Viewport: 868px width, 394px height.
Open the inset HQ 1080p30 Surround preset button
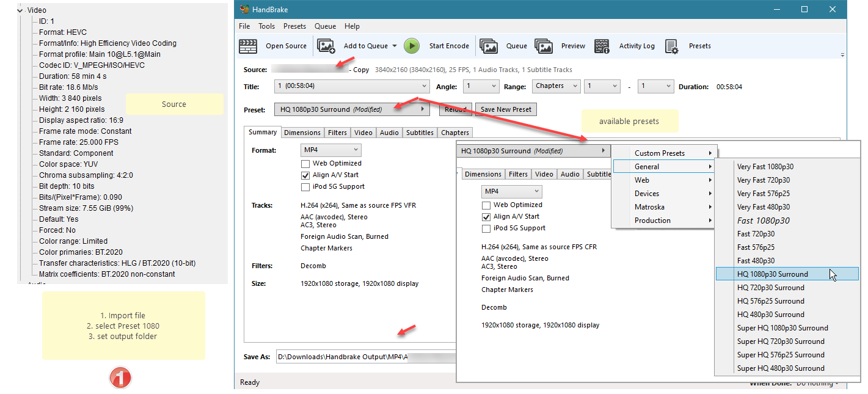pos(534,151)
